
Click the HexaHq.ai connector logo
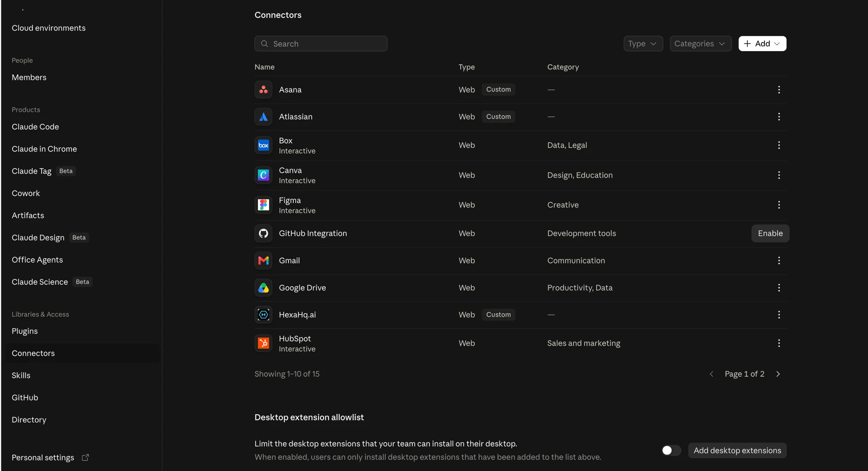[263, 315]
